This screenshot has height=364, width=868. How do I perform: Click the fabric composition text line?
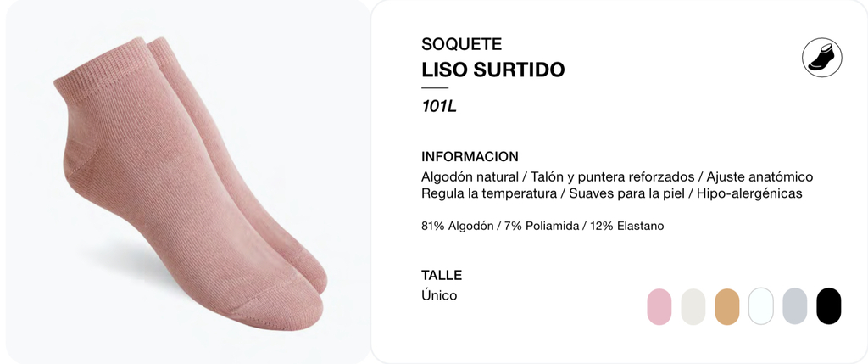[542, 226]
